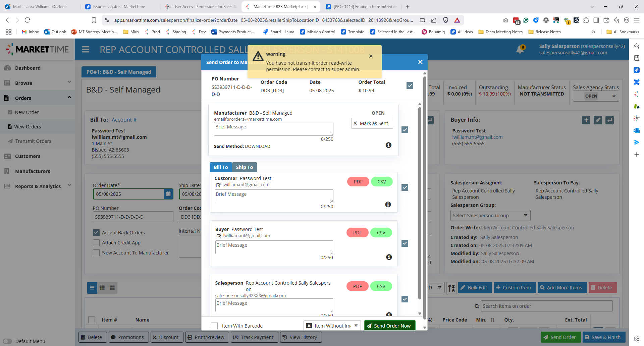Image resolution: width=644 pixels, height=346 pixels.
Task: Show more bookmarks chevron
Action: pyautogui.click(x=593, y=32)
